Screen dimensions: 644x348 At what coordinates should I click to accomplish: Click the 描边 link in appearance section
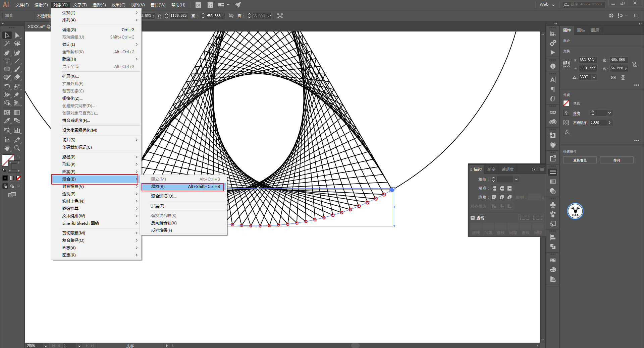(x=576, y=113)
